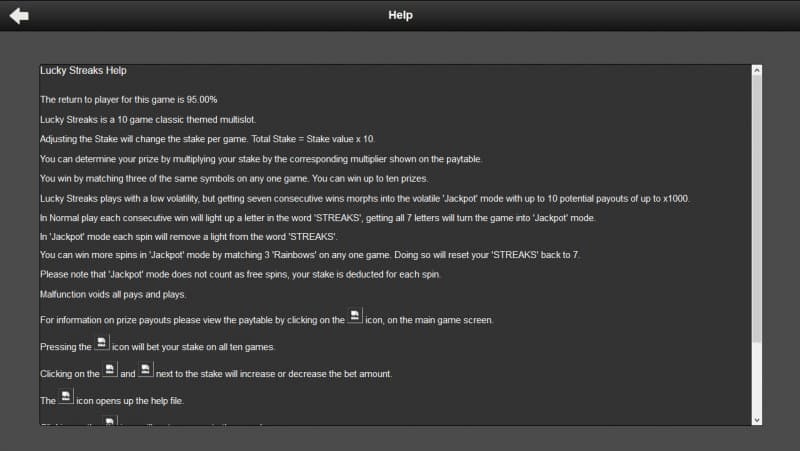Click the bet-all-games icon in the help text
Viewport: 800px width, 451px height.
coord(102,344)
